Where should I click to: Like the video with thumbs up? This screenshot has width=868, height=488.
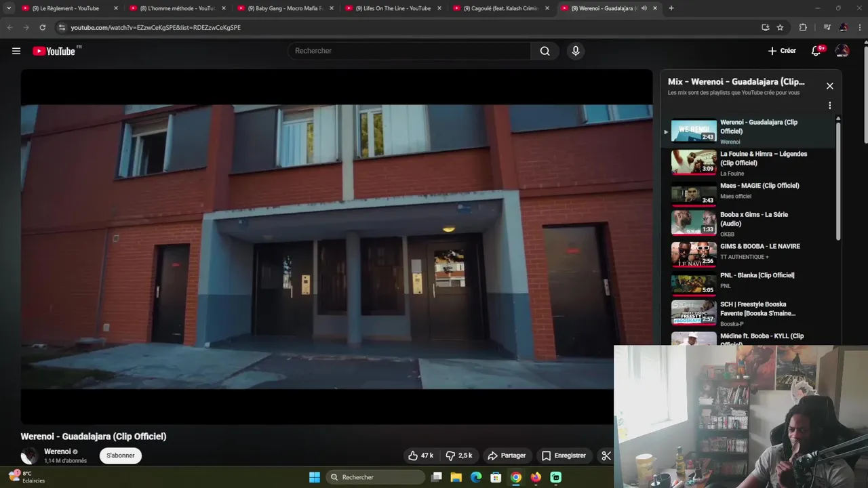pyautogui.click(x=421, y=455)
